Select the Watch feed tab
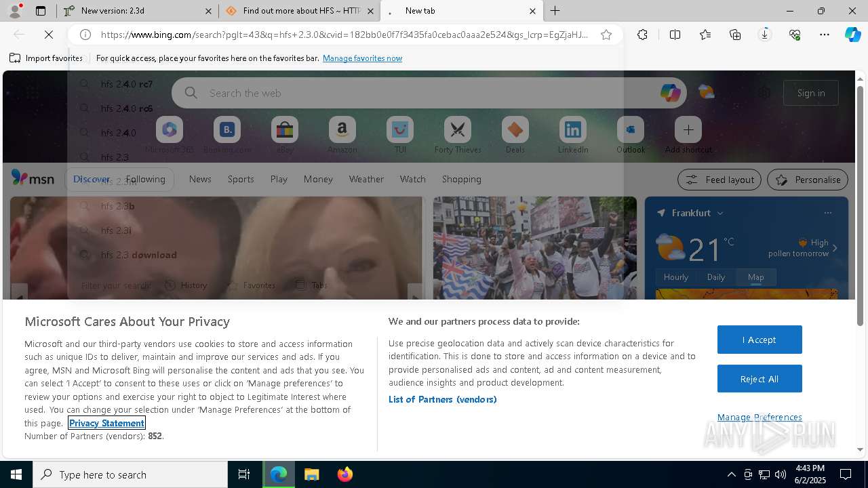 [413, 179]
